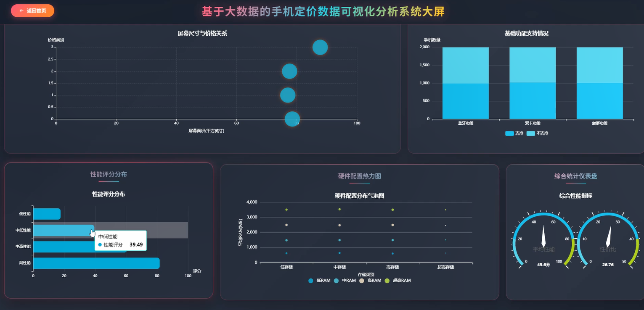Click the 综合统计仪表盘 panel heading

[575, 176]
